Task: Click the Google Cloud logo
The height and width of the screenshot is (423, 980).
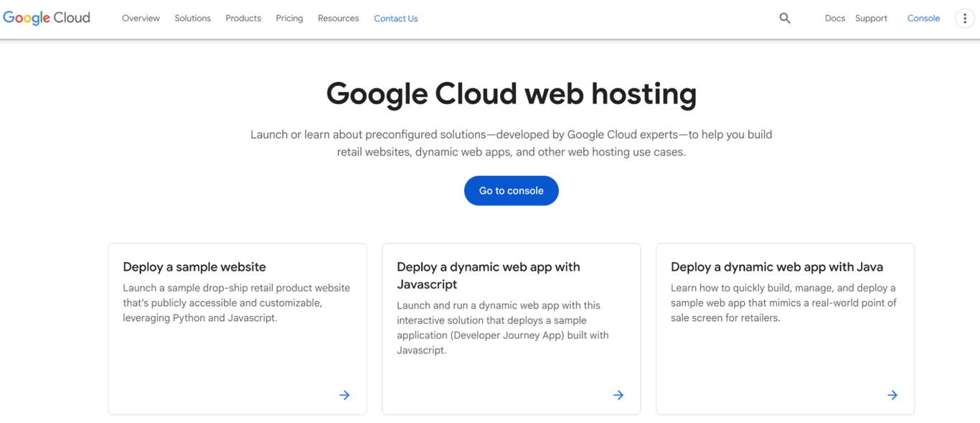Action: click(46, 17)
